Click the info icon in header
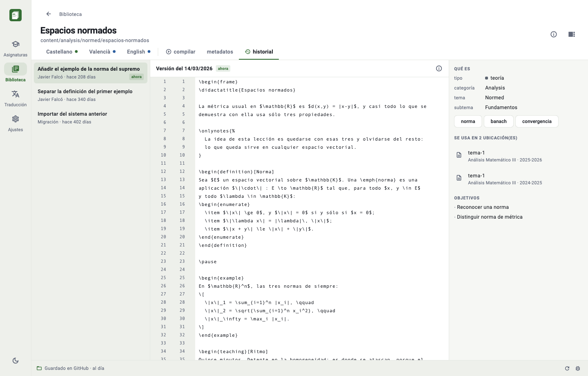This screenshot has height=376, width=588. (x=554, y=34)
